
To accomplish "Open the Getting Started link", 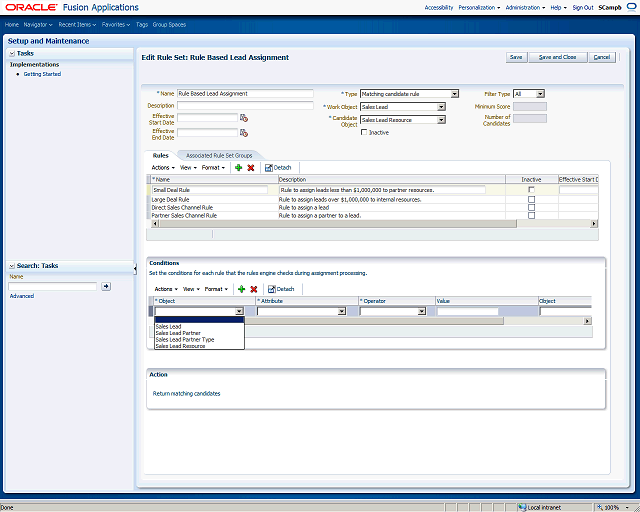I will point(42,74).
